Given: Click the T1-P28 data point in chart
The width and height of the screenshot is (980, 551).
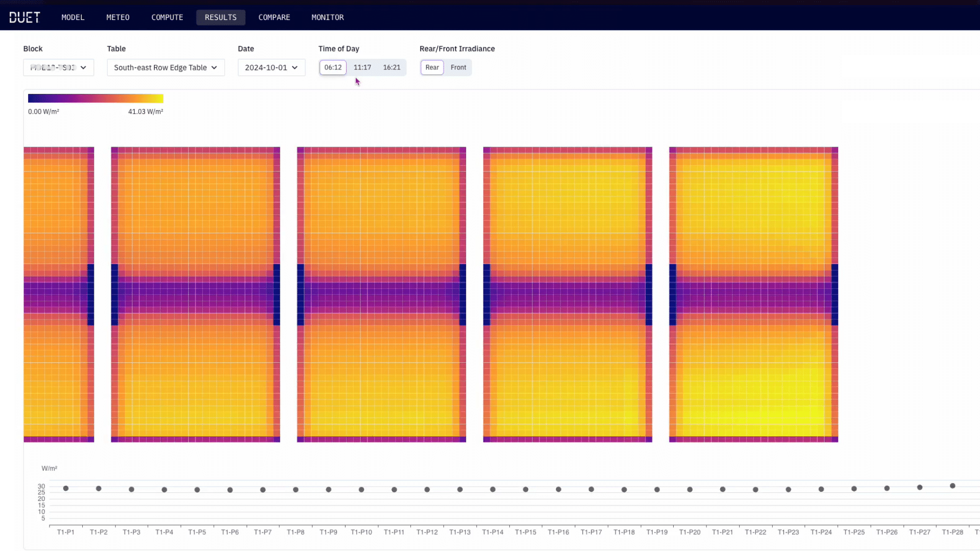Looking at the screenshot, I should tap(952, 486).
